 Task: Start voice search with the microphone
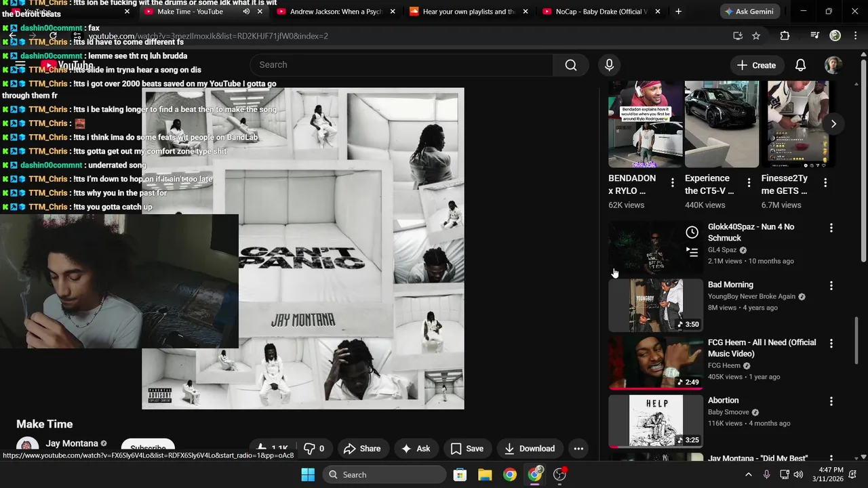[x=609, y=65]
